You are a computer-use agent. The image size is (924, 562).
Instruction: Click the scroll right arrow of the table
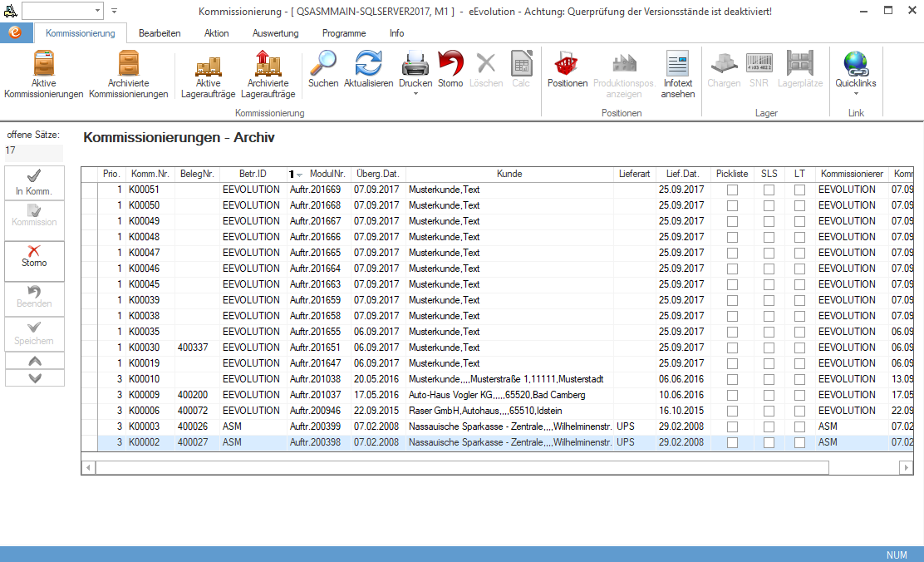pos(907,468)
